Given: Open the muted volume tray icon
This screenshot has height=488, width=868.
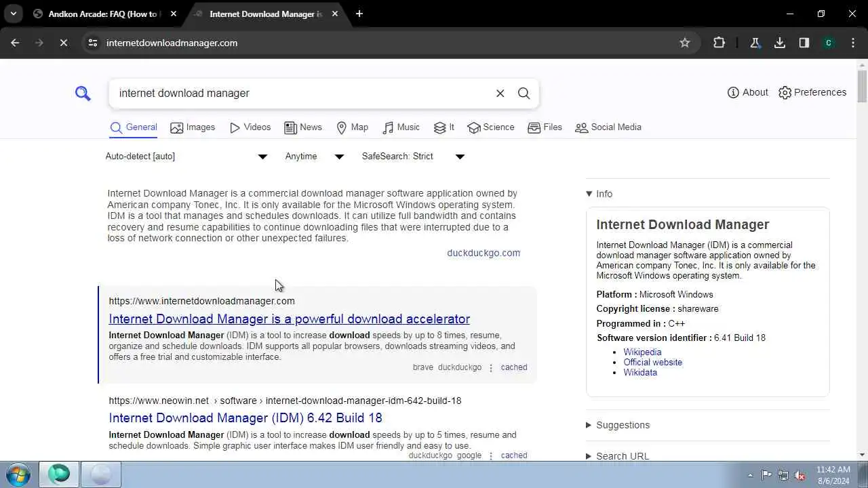Looking at the screenshot, I should tap(800, 475).
